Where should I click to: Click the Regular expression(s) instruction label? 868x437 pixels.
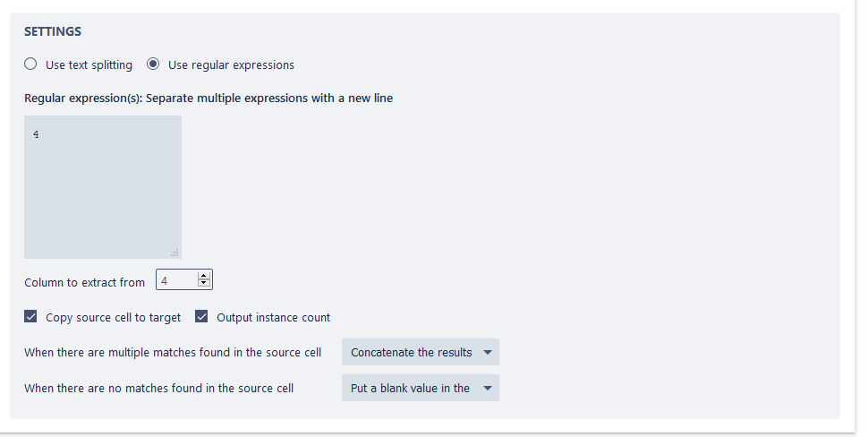click(x=208, y=99)
